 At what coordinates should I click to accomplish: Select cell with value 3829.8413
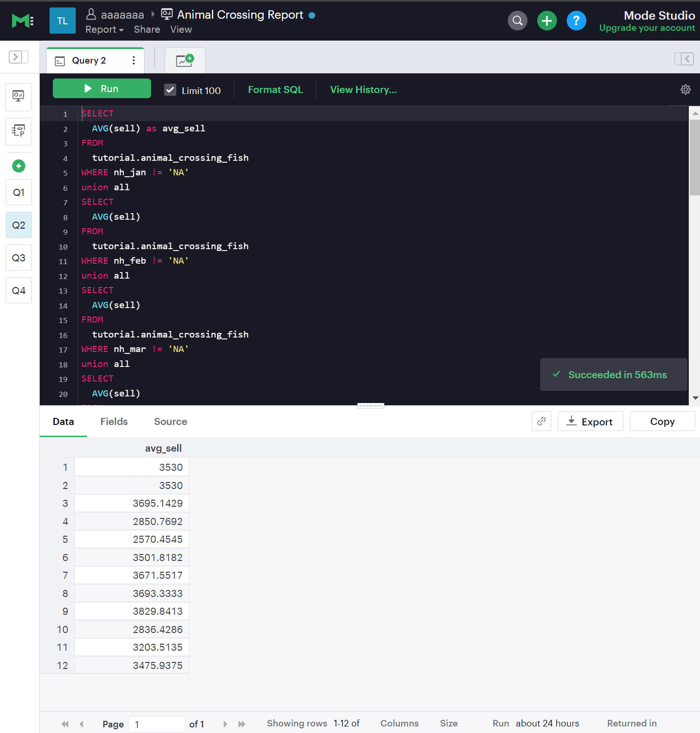click(132, 611)
